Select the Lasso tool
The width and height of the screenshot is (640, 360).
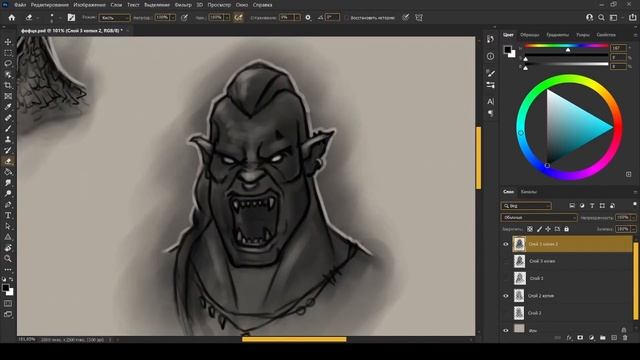coord(8,64)
